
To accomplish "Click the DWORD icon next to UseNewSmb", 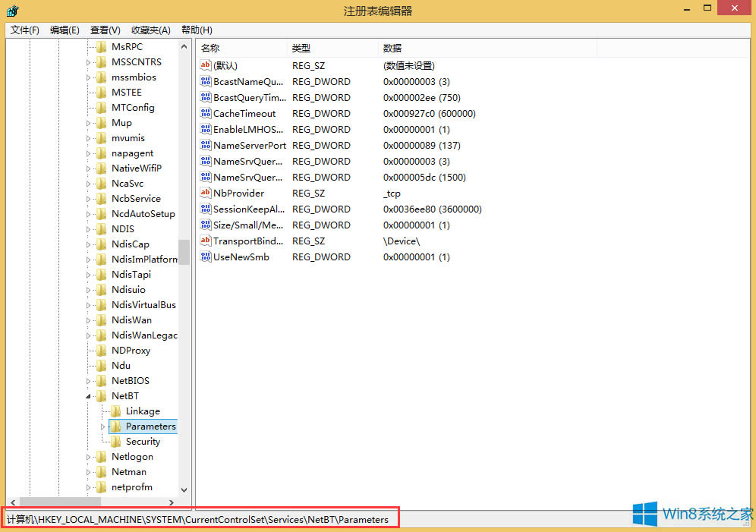I will pos(206,257).
